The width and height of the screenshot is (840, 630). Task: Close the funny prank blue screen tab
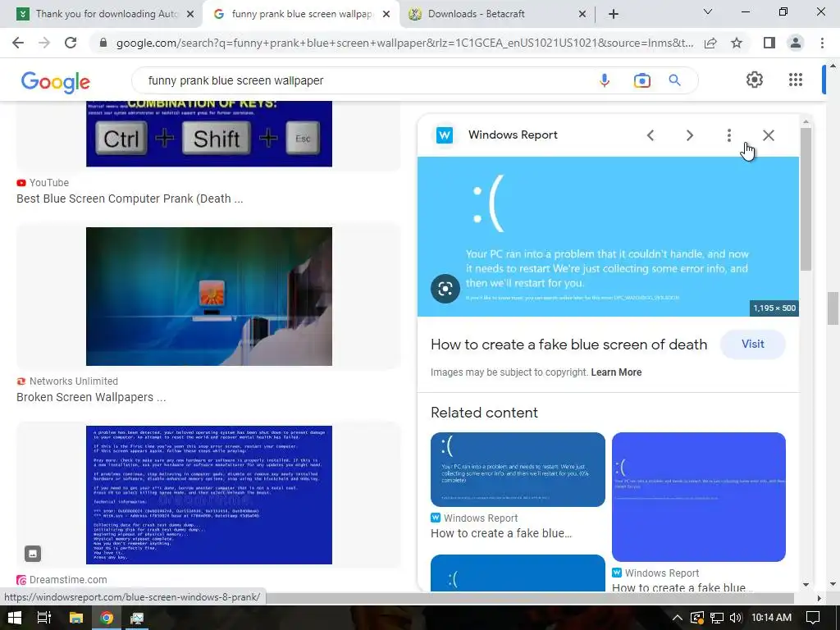[x=386, y=14]
